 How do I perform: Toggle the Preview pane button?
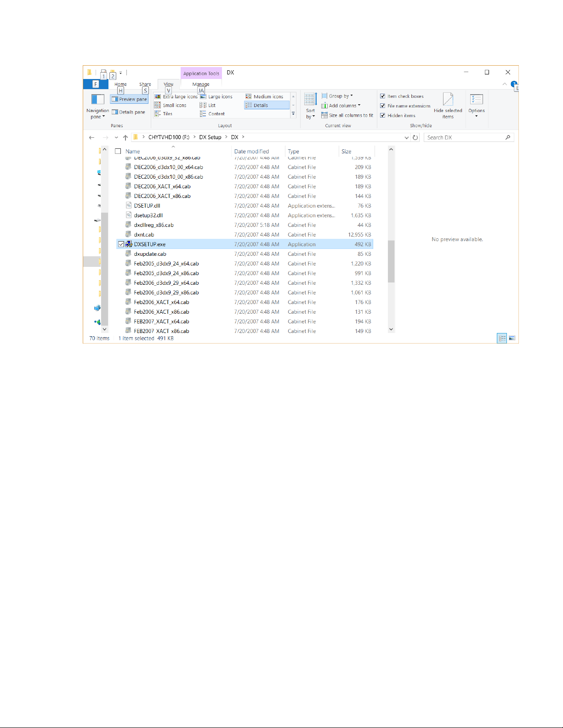pos(129,99)
